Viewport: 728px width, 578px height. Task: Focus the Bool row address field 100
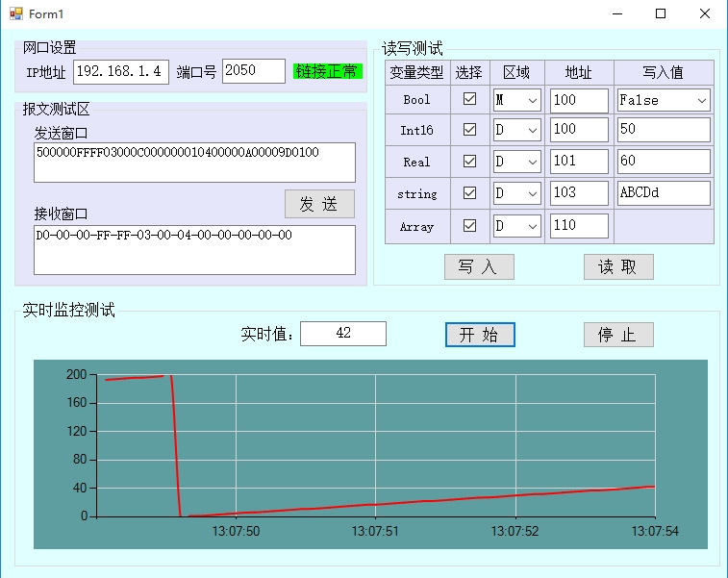coord(579,101)
